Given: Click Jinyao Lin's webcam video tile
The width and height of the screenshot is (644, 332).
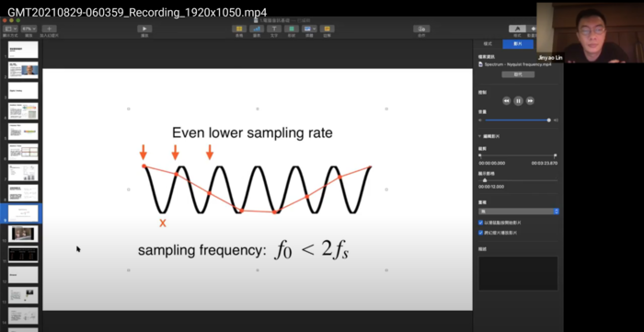Looking at the screenshot, I should [x=591, y=33].
